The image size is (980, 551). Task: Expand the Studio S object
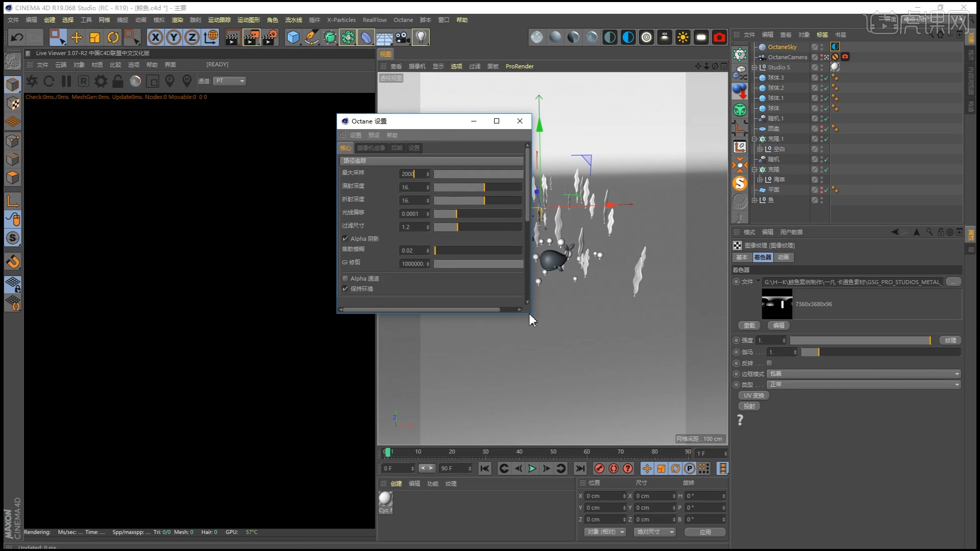(x=754, y=67)
